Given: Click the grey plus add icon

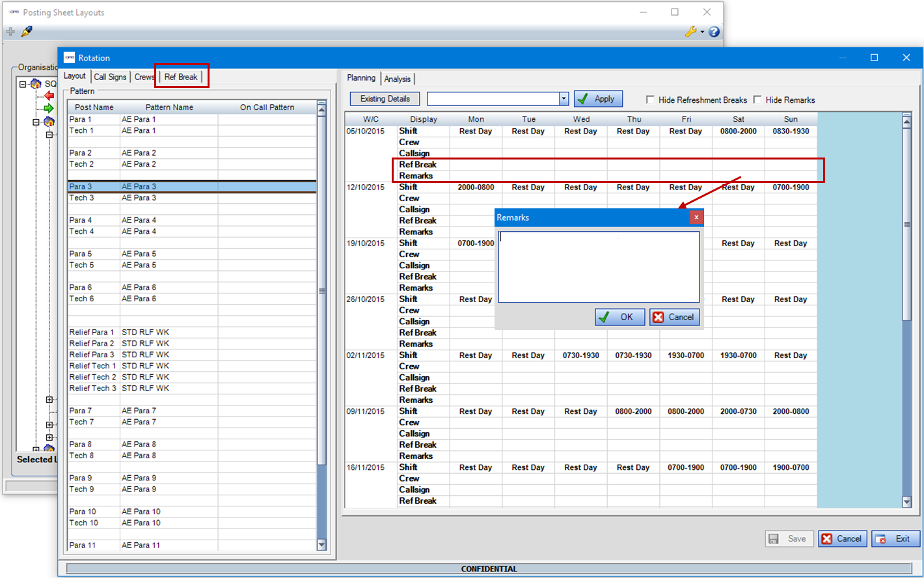Looking at the screenshot, I should [x=10, y=31].
